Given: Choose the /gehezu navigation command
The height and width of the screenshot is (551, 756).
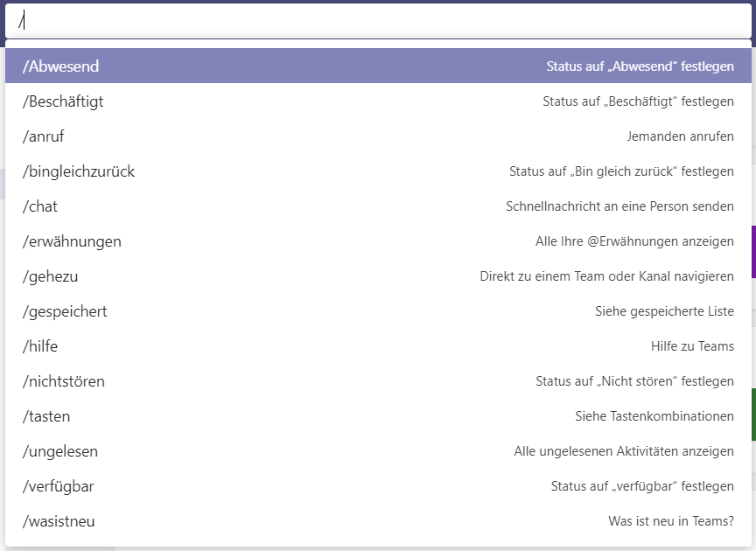Looking at the screenshot, I should pos(378,276).
